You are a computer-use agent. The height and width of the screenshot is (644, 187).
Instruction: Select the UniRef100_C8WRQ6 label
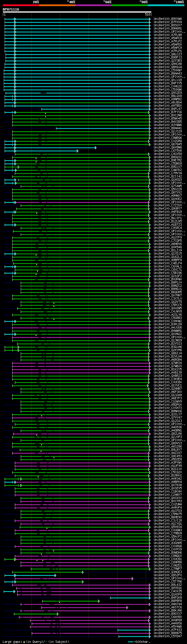(x=168, y=138)
